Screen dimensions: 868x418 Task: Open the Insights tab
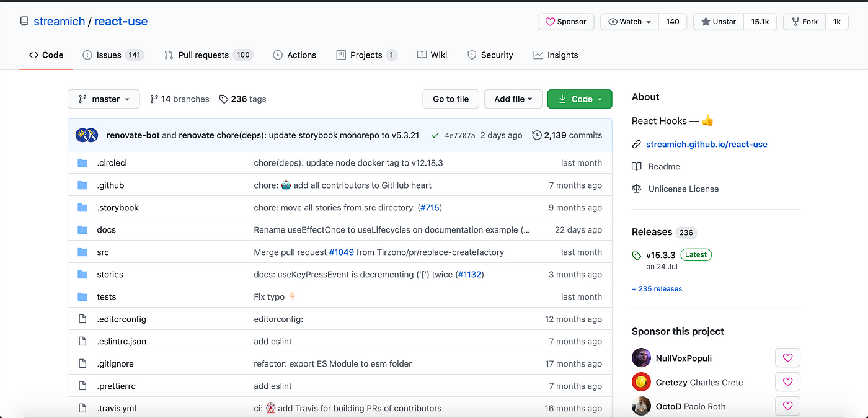(x=556, y=55)
